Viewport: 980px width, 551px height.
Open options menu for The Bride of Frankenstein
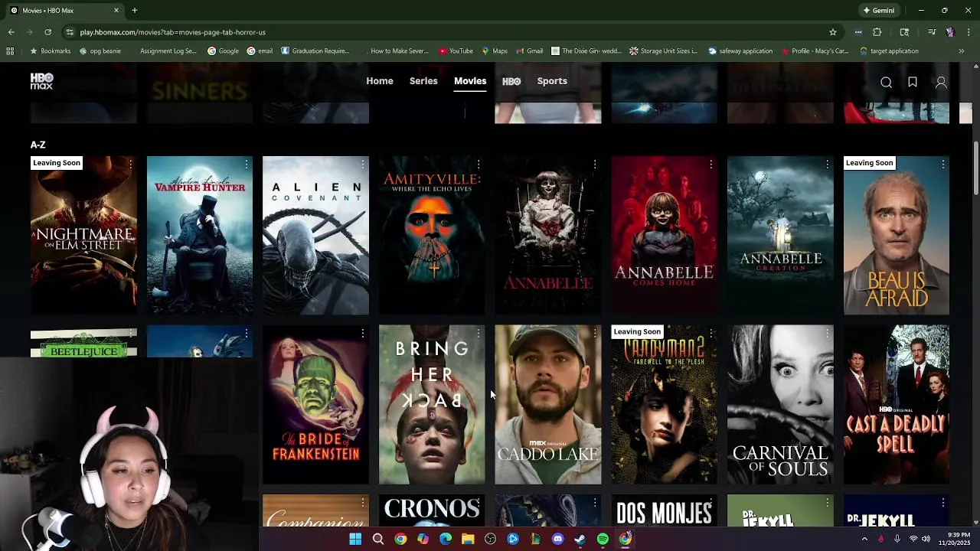click(362, 333)
